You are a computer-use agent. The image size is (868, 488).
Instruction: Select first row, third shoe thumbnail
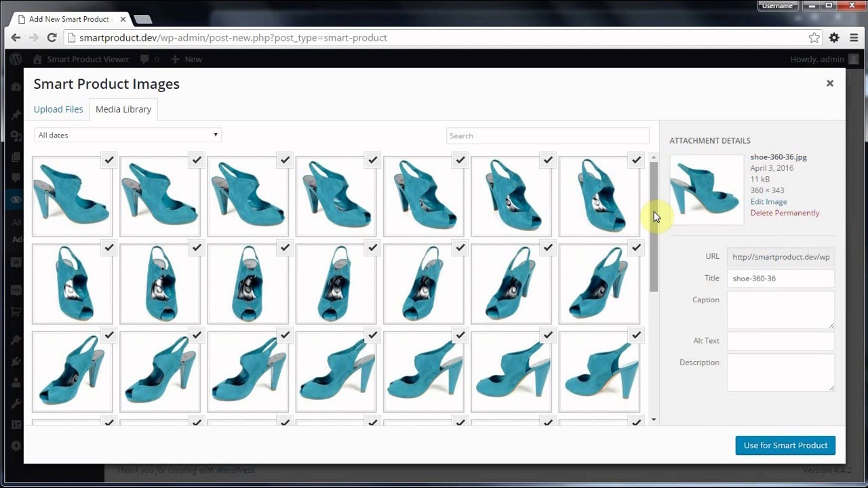(248, 197)
